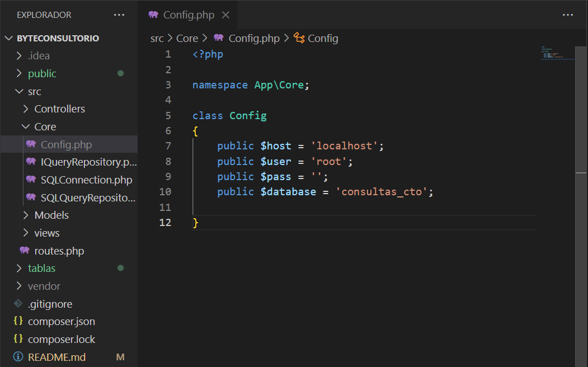
Task: Click the Config class symbol icon in breadcrumb
Action: pos(299,39)
